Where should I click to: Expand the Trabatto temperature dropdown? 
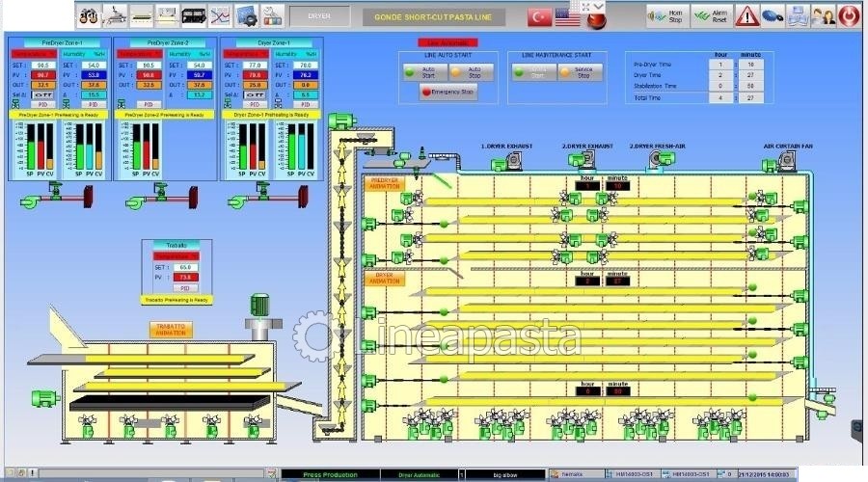coord(176,255)
